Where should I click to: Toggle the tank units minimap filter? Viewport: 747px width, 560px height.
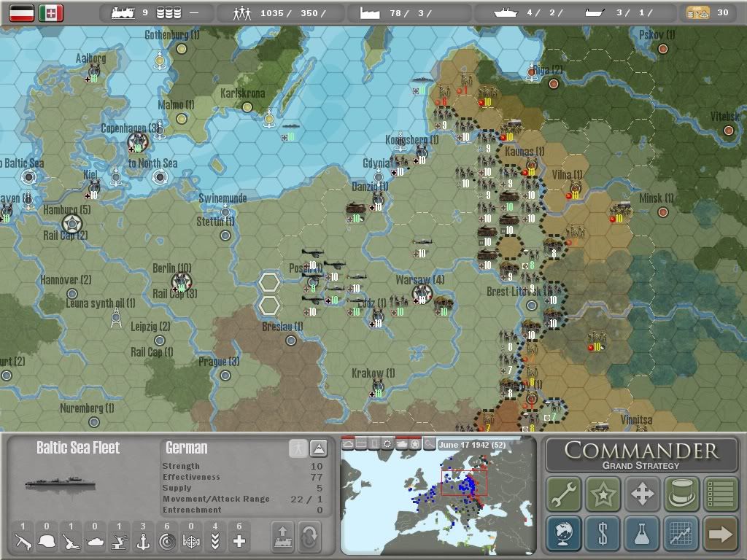pos(402,444)
